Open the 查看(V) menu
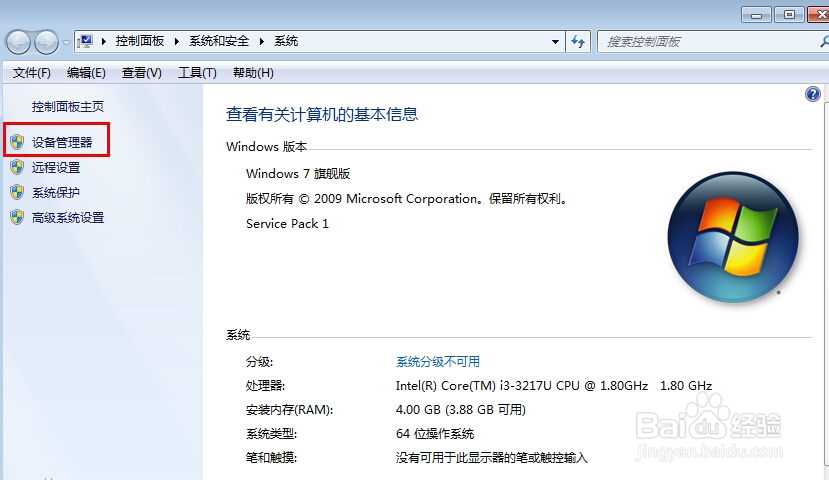 point(142,73)
